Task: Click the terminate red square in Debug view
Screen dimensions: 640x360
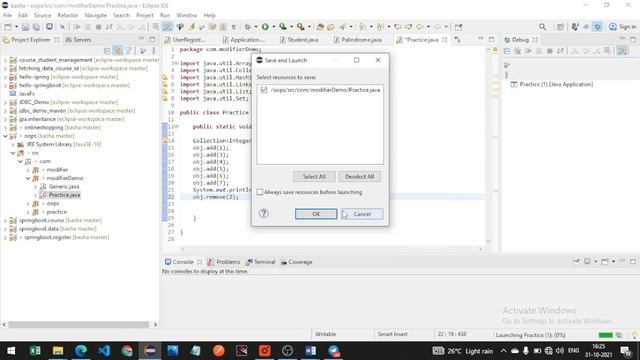Action: pos(550,51)
